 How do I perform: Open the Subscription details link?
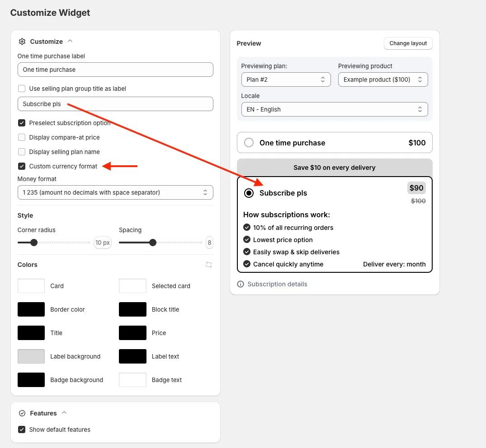pos(277,284)
